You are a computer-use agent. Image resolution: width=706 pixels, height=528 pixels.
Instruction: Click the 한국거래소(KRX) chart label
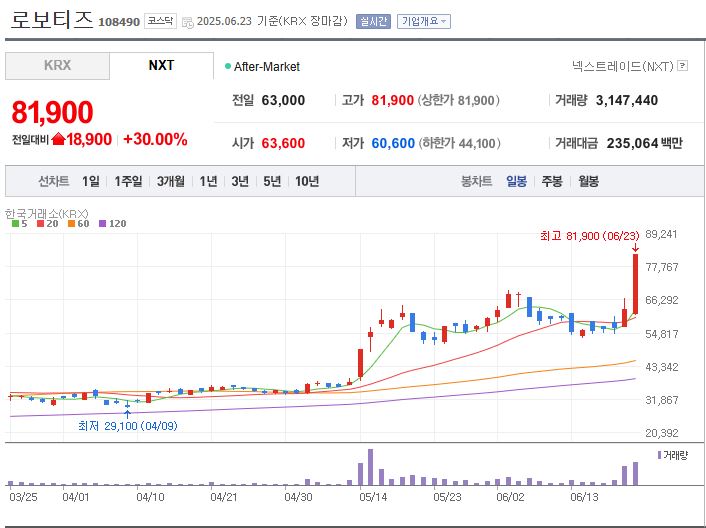pyautogui.click(x=46, y=213)
